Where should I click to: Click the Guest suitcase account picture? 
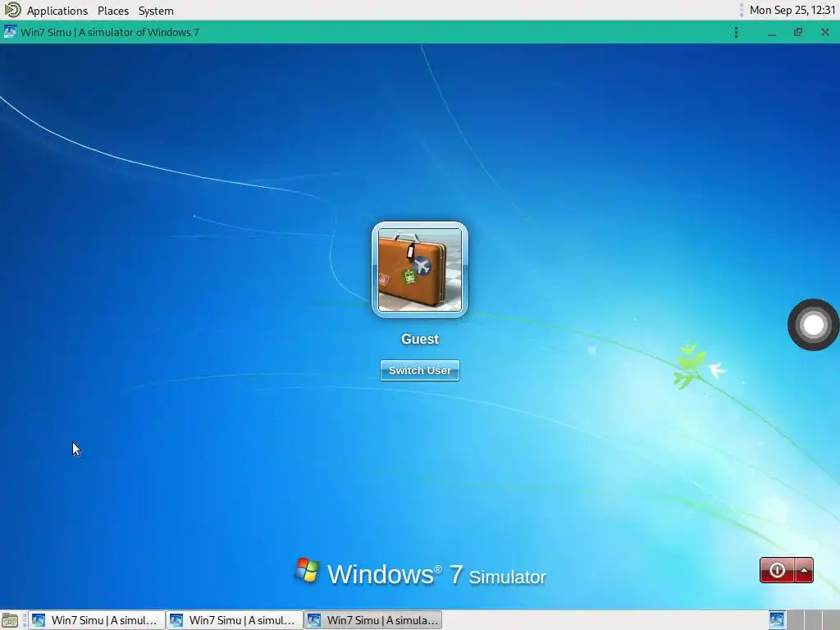tap(420, 269)
